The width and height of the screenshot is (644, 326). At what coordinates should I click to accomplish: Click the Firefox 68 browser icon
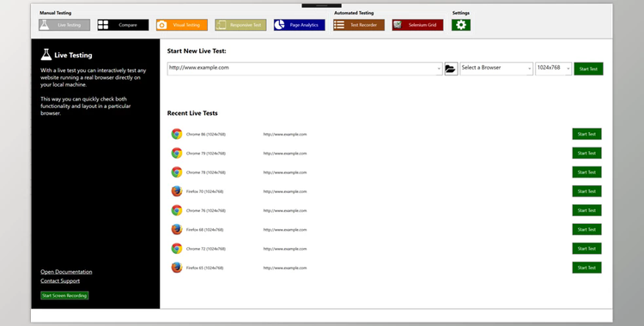click(177, 230)
